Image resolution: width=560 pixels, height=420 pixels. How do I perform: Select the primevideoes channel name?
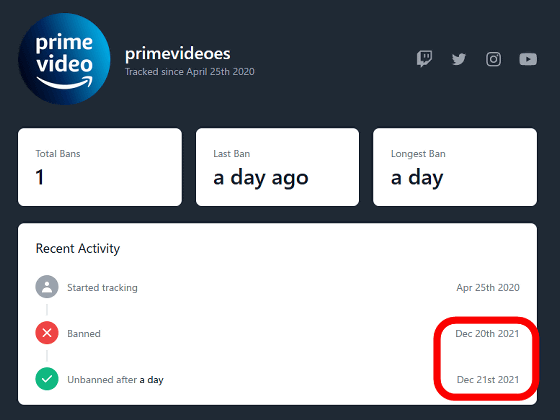[x=178, y=54]
